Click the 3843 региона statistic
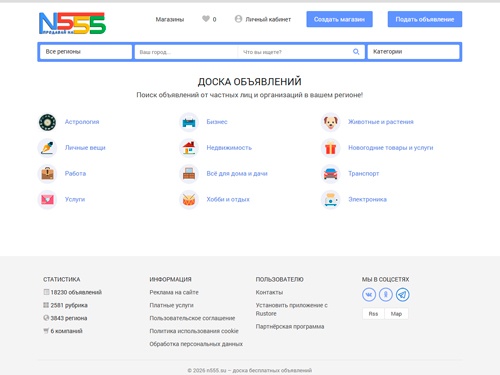 65,318
